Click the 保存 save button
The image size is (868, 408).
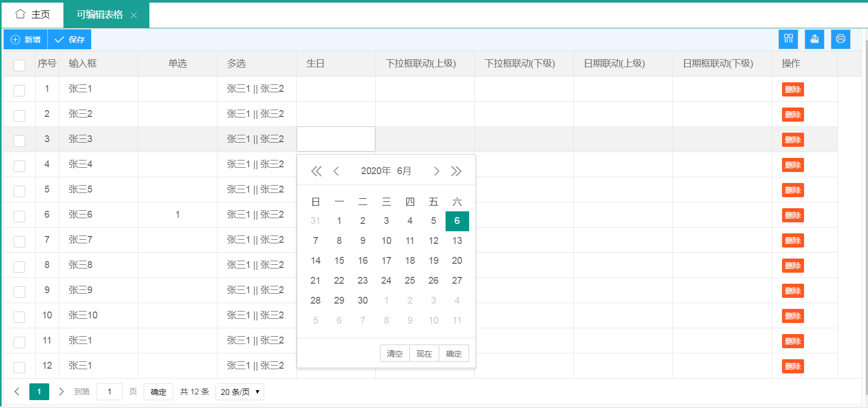tap(70, 39)
